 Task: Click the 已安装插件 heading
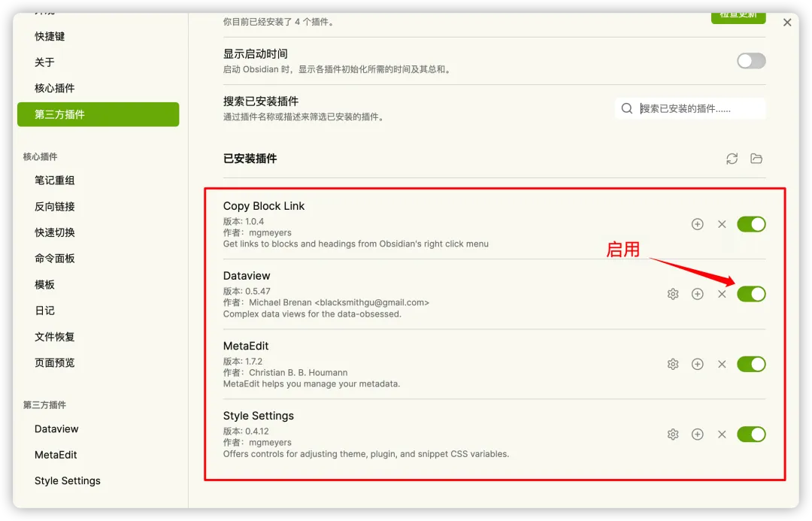[x=250, y=159]
